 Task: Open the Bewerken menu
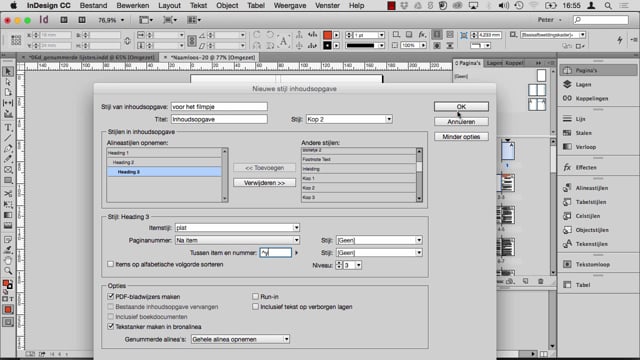tap(133, 6)
